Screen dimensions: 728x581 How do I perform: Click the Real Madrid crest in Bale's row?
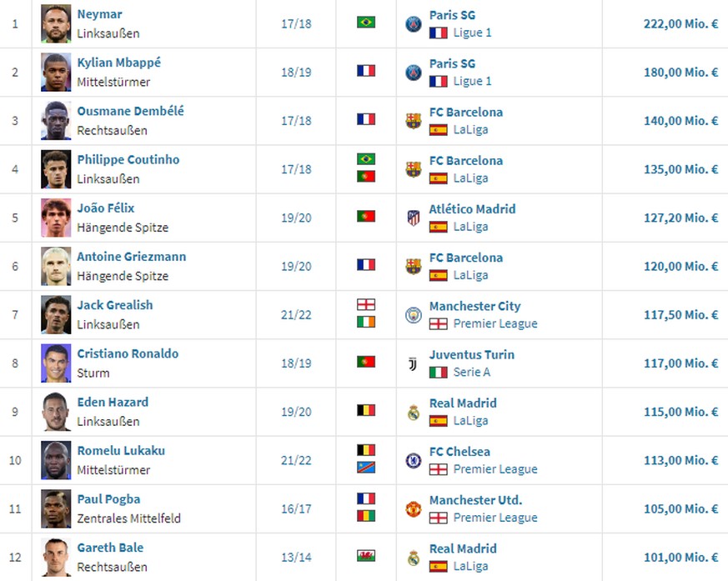point(413,558)
